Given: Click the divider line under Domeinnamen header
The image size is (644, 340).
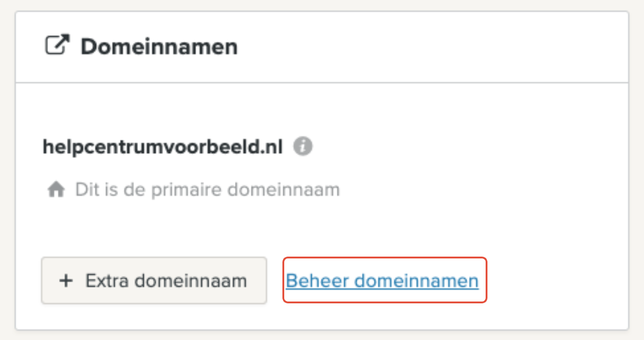Looking at the screenshot, I should coord(322,83).
